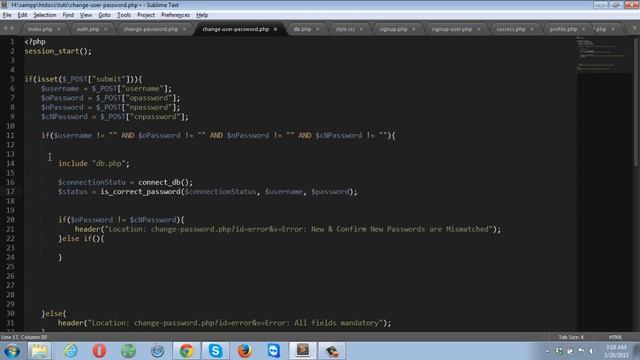Open the Tools menu
Viewport: 640px width, 360px height.
[x=124, y=15]
